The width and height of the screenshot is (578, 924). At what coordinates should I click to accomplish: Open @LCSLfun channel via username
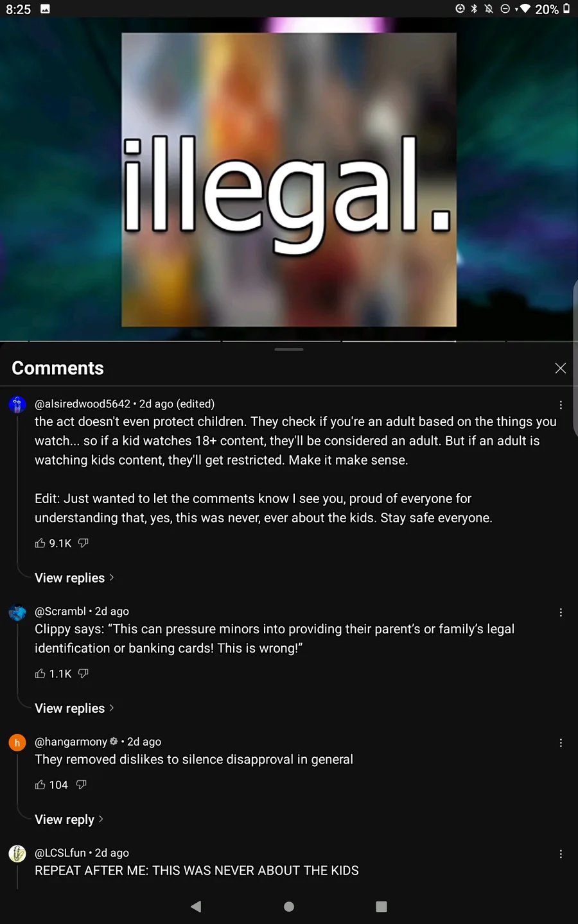click(60, 853)
